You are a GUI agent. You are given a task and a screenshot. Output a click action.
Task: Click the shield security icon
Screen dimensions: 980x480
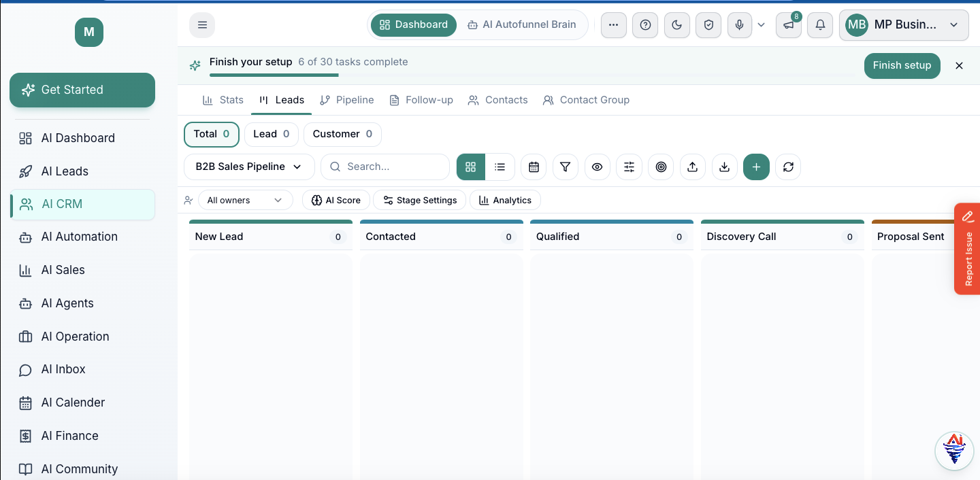[x=708, y=25]
